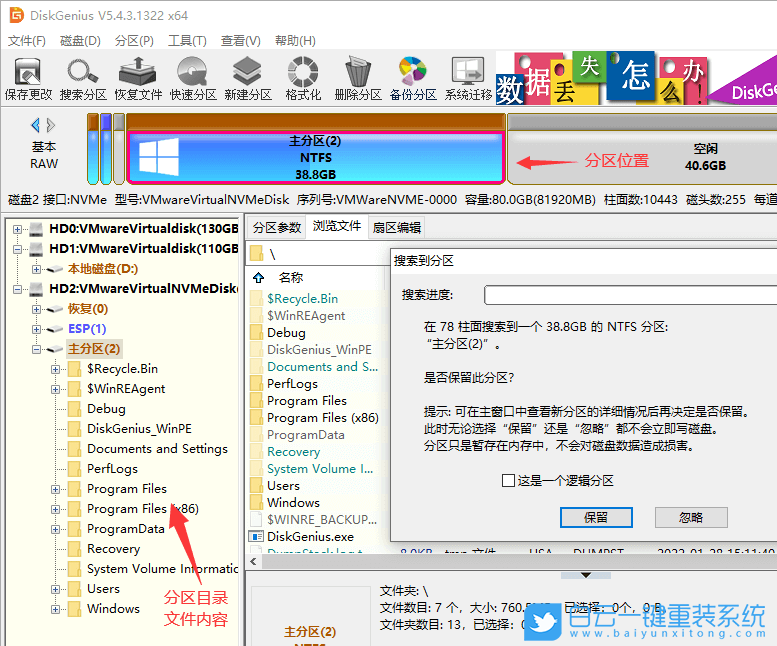The height and width of the screenshot is (646, 777).
Task: Select the 快速分区 toolbar icon
Action: tap(193, 78)
